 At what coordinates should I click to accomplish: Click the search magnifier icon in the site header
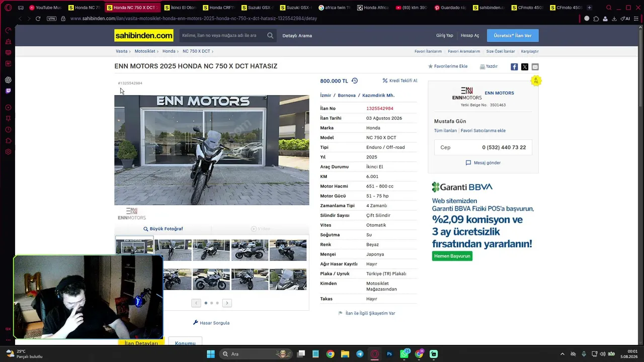(270, 36)
